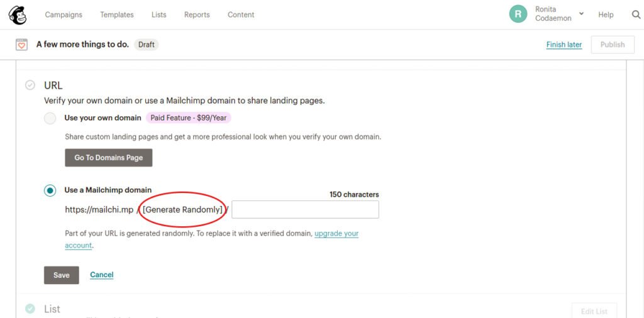Expand the Ronita Codaemon account dropdown
Viewport: 644px width, 318px height.
(581, 14)
